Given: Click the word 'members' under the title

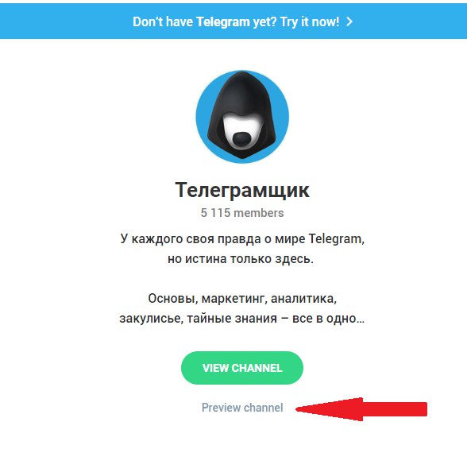Looking at the screenshot, I should [x=259, y=213].
